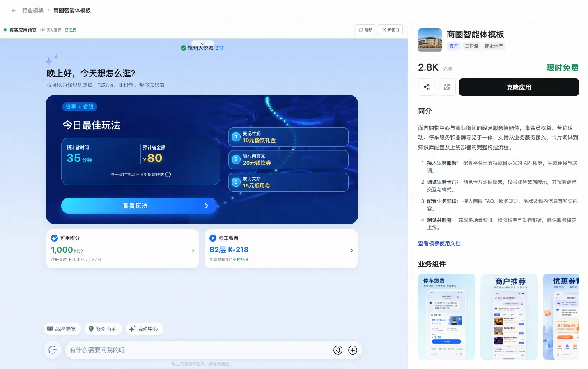Click the 停车缴费 parking P icon
The width and height of the screenshot is (588, 369).
213,238
